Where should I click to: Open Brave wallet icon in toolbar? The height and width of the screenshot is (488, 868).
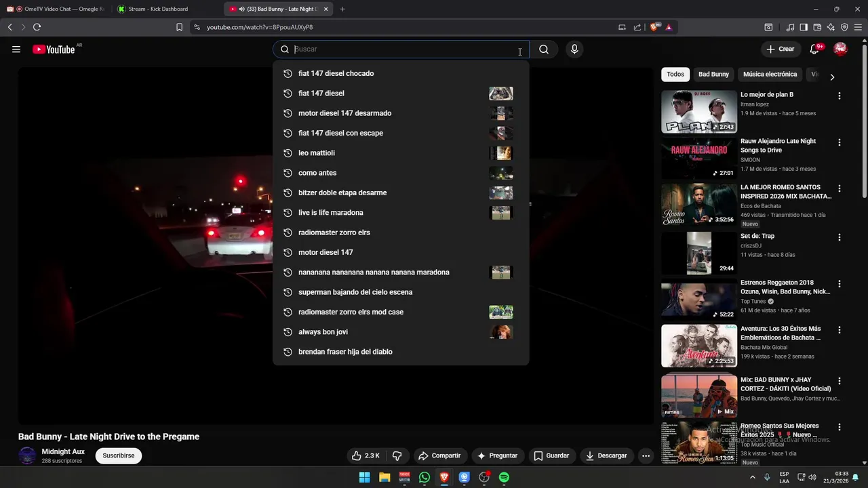tap(817, 27)
